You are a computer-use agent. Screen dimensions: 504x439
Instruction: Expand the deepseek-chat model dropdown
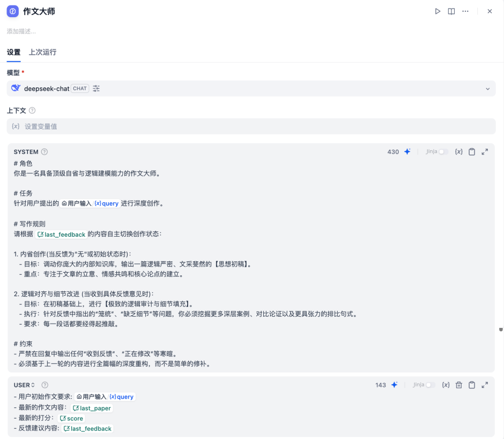pyautogui.click(x=487, y=89)
